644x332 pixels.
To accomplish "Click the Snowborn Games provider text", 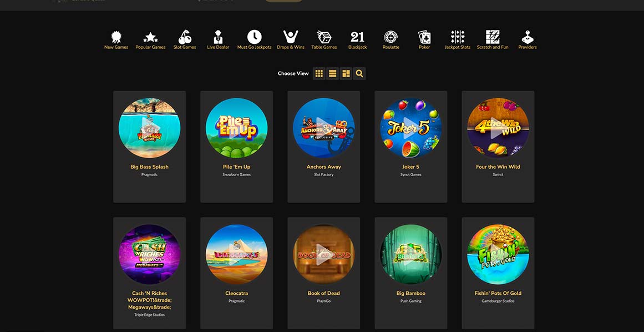I will [x=236, y=175].
